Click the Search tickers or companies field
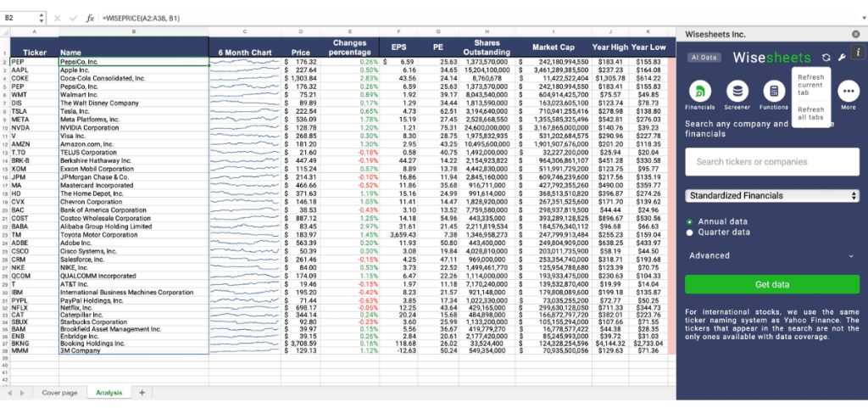Screen dimensions: 868x408 pos(771,161)
